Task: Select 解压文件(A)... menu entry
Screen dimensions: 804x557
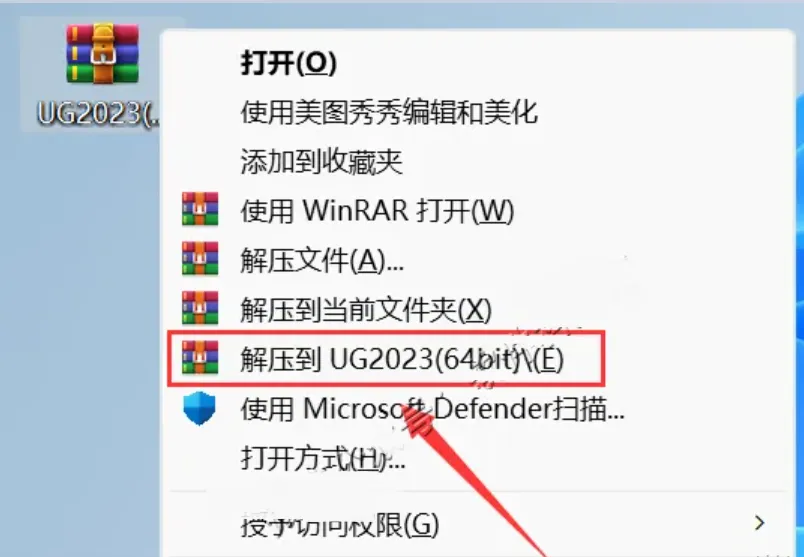Action: click(322, 261)
